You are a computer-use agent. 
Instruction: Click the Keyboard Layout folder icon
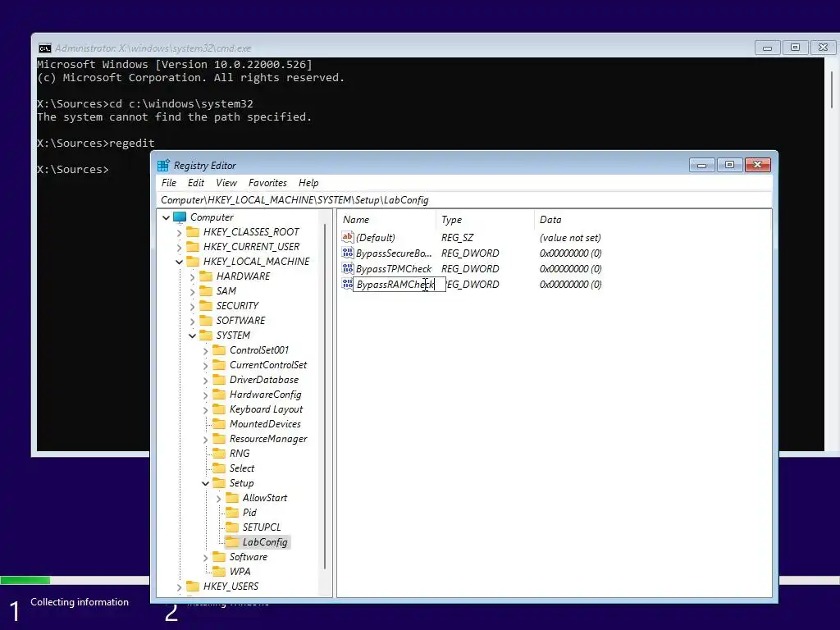coord(219,409)
